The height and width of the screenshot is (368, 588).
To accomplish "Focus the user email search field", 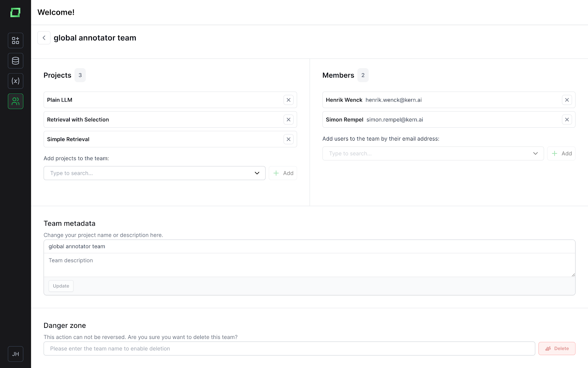I will [433, 153].
